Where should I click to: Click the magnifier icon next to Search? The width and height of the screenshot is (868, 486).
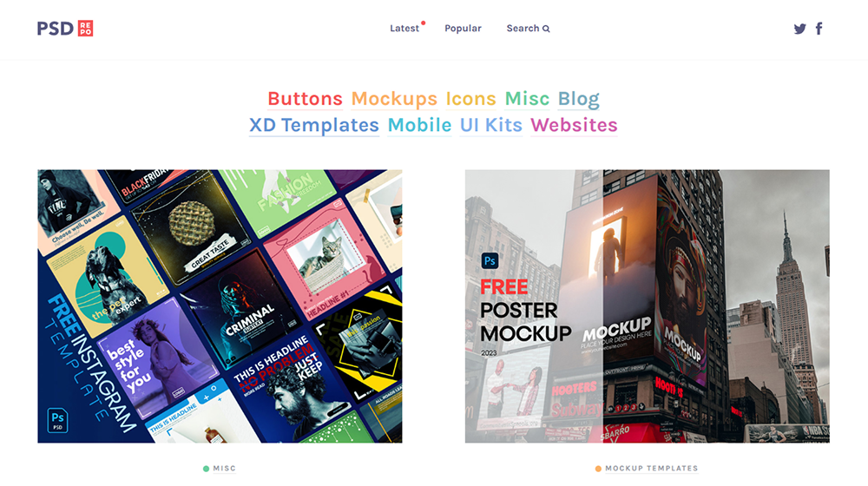[x=546, y=29]
